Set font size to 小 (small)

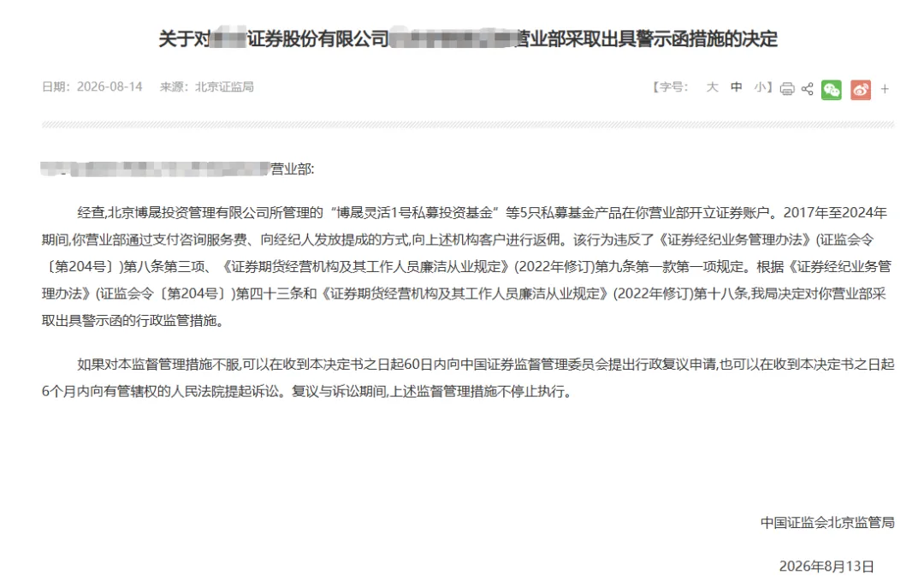(x=761, y=87)
